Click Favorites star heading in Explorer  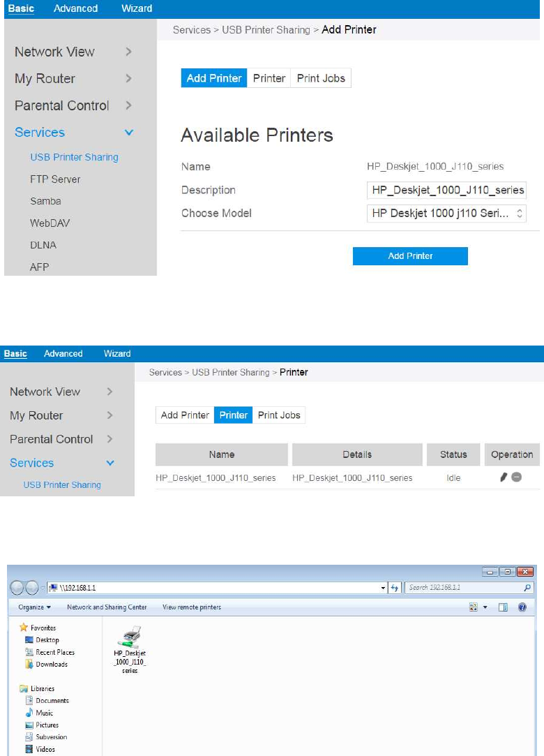point(38,628)
